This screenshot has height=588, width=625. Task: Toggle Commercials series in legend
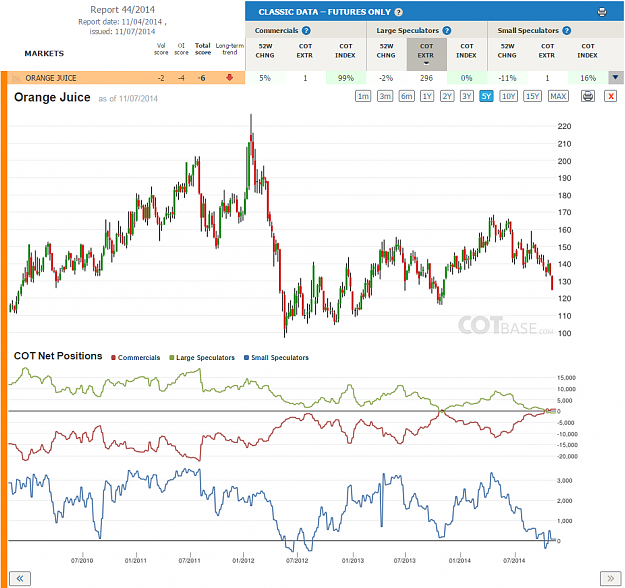136,358
